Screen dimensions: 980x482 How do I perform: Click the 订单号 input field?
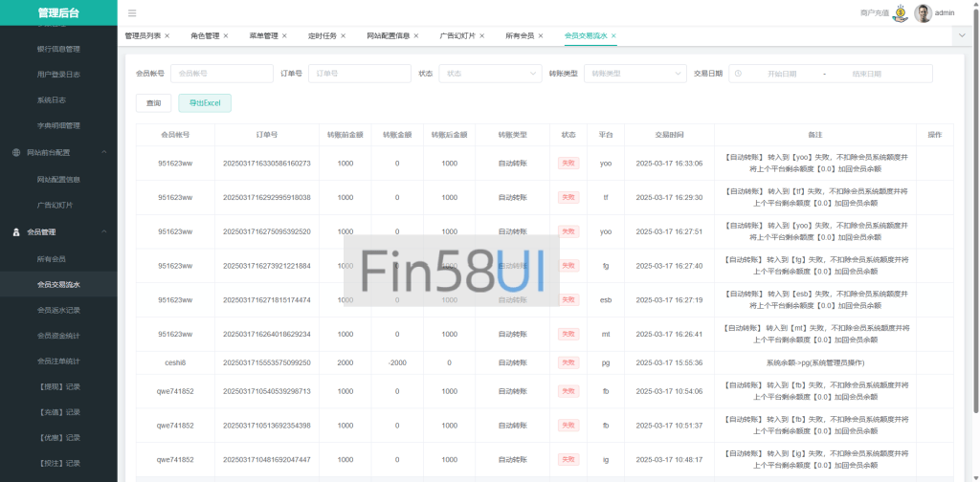pyautogui.click(x=359, y=74)
